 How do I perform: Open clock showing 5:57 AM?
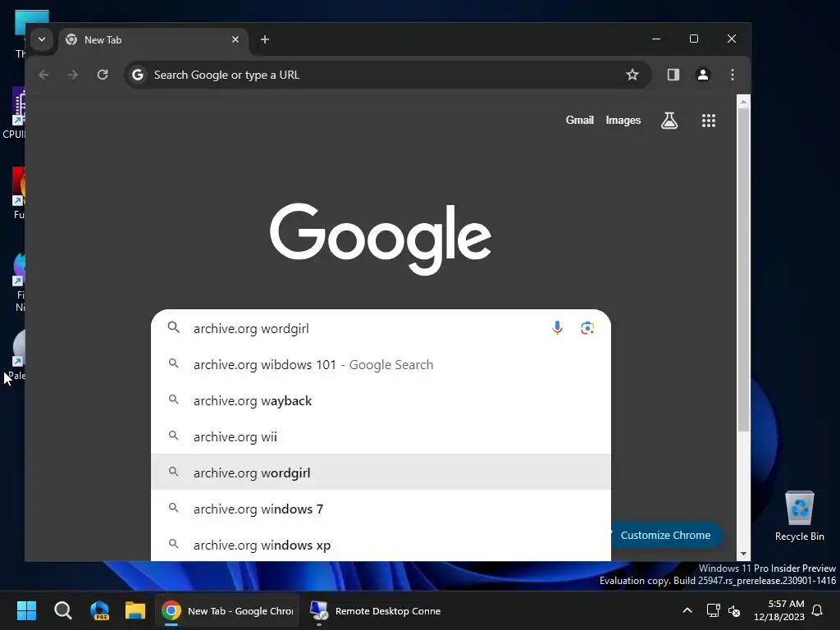(x=779, y=610)
